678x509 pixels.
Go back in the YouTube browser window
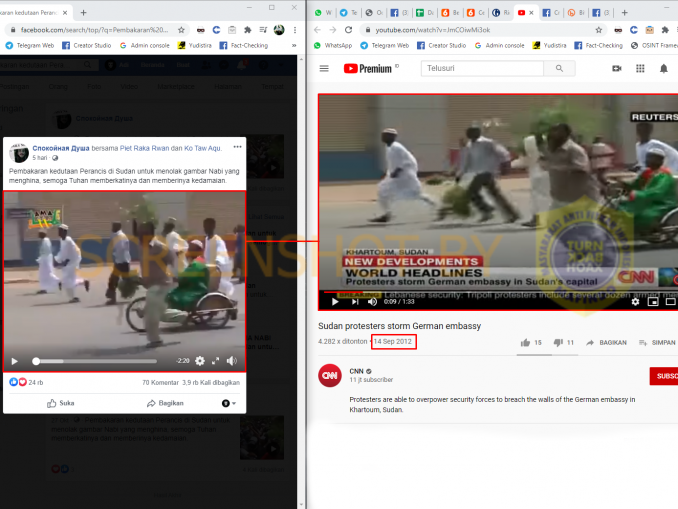click(x=317, y=30)
